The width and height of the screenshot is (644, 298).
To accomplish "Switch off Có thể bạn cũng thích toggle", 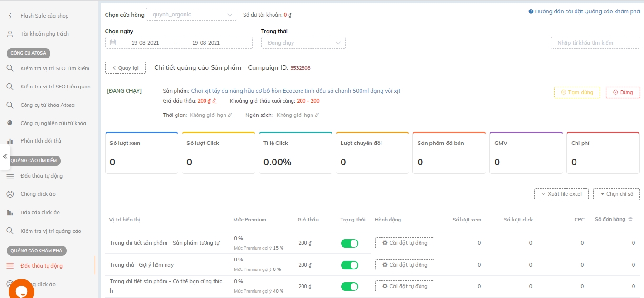I will pyautogui.click(x=350, y=287).
